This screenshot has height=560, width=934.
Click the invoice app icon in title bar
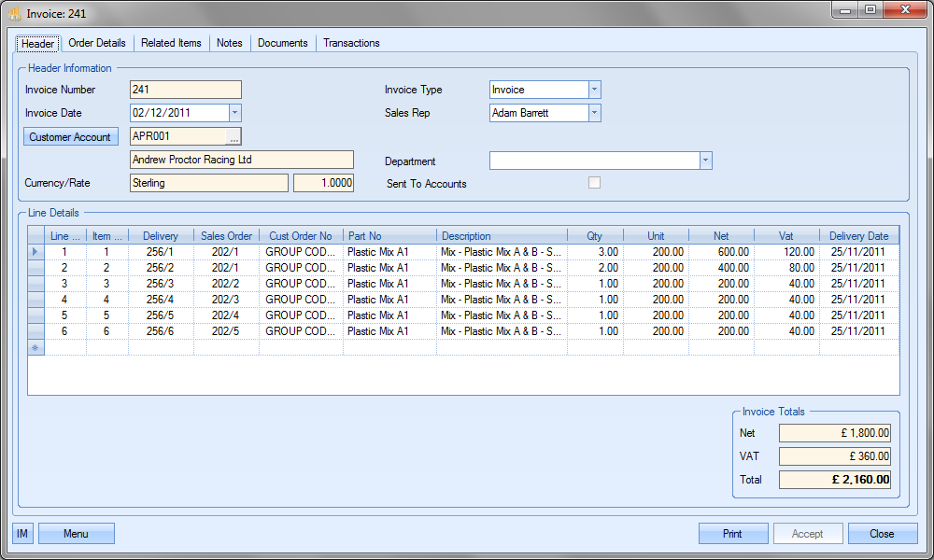[15, 14]
